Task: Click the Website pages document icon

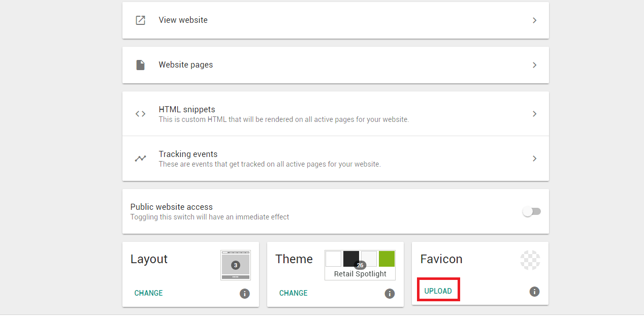Action: coord(140,65)
